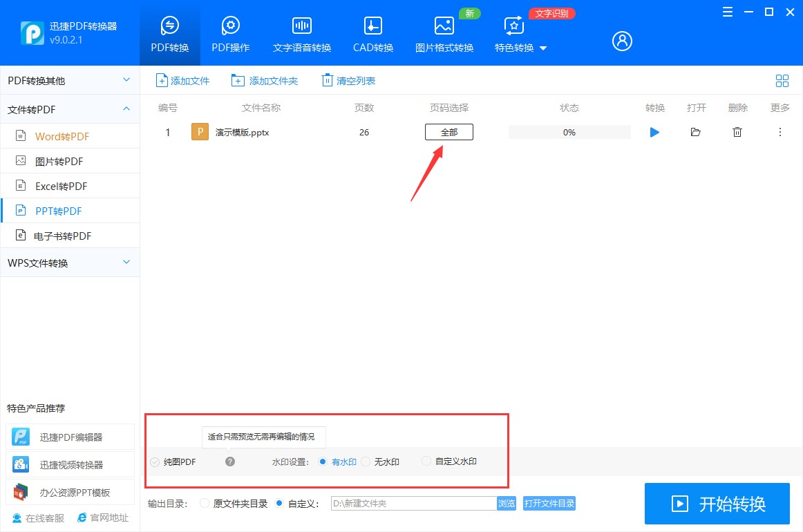Select 图片转PDF in sidebar
803x532 pixels.
click(70, 161)
